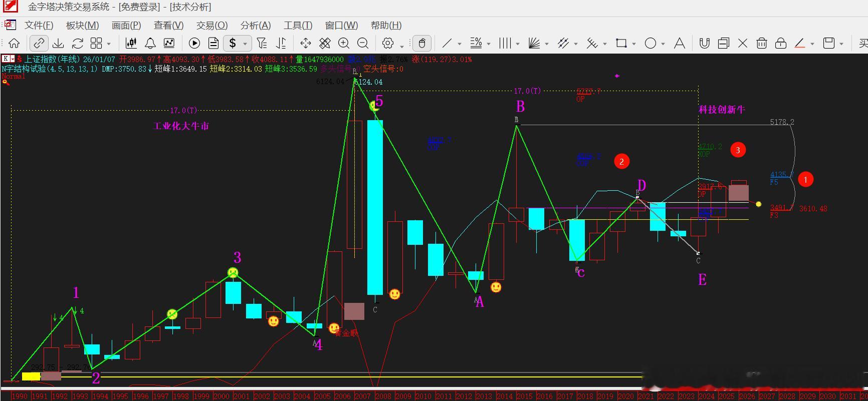Select the text annotation tool

coord(680,43)
